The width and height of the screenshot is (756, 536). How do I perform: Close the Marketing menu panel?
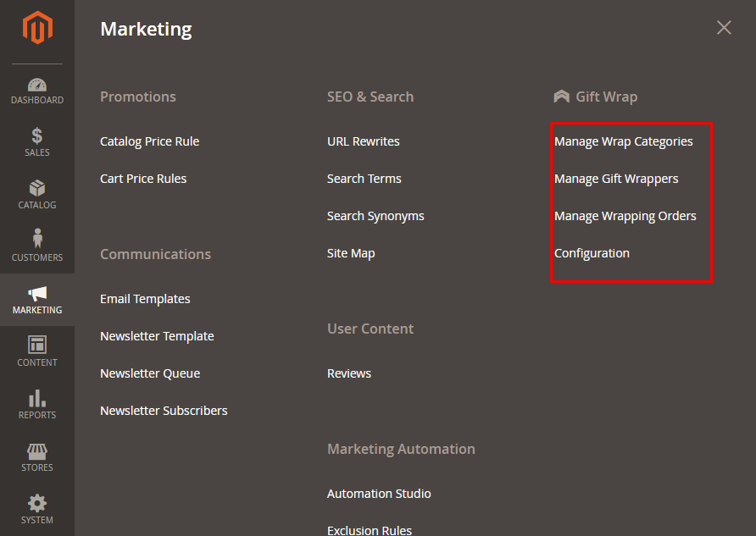coord(724,28)
